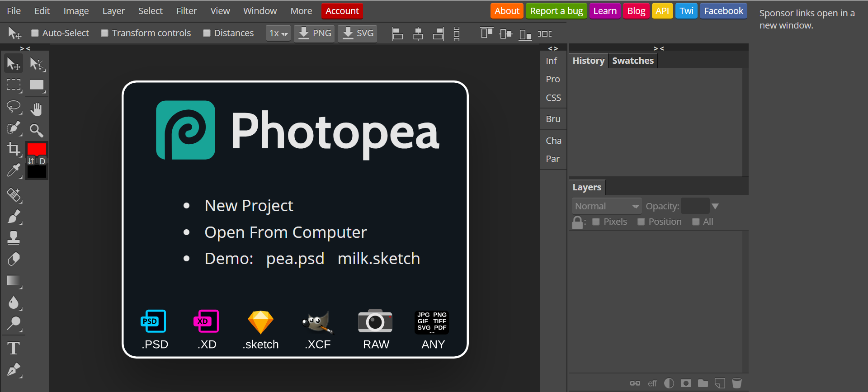Screen dimensions: 868x392
Task: Select the Spot Healing Brush tool
Action: (14, 195)
